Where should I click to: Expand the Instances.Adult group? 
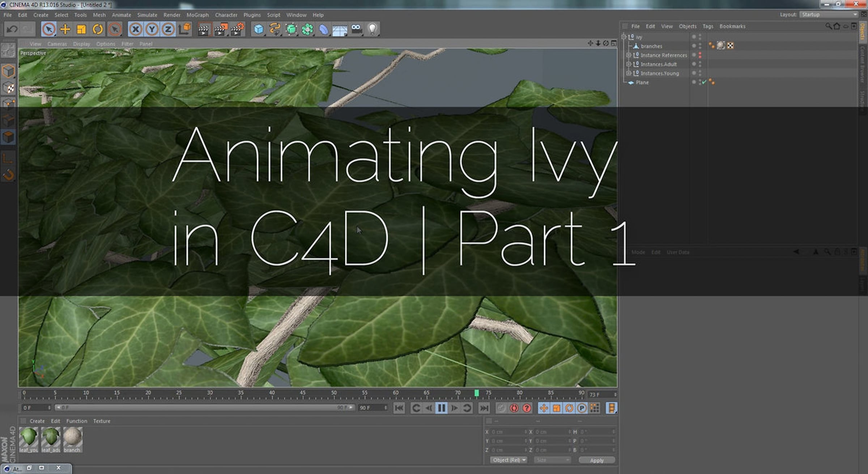coord(629,64)
